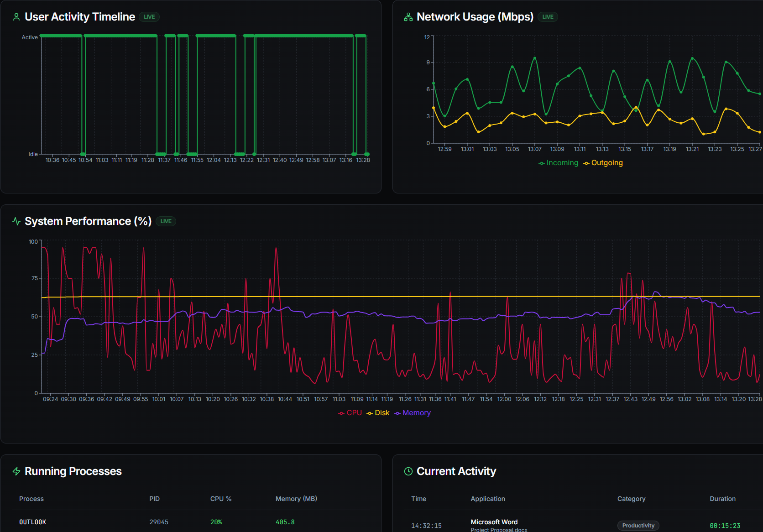Hide the CPU series via legend
The image size is (763, 532).
[350, 413]
